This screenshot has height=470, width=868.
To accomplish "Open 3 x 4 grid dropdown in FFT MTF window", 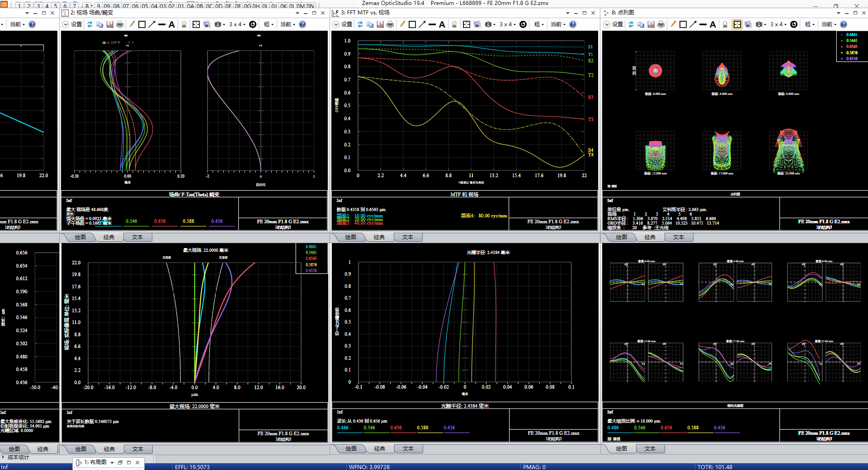I will (x=508, y=24).
